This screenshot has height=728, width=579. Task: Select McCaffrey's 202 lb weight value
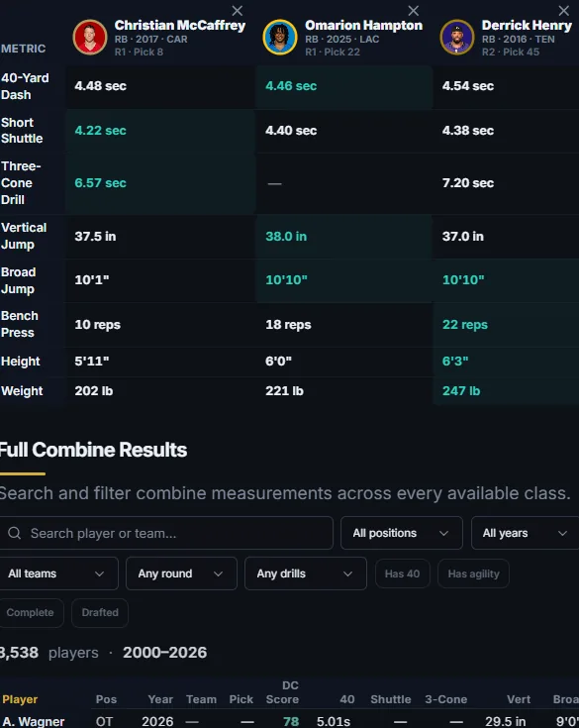pyautogui.click(x=94, y=391)
